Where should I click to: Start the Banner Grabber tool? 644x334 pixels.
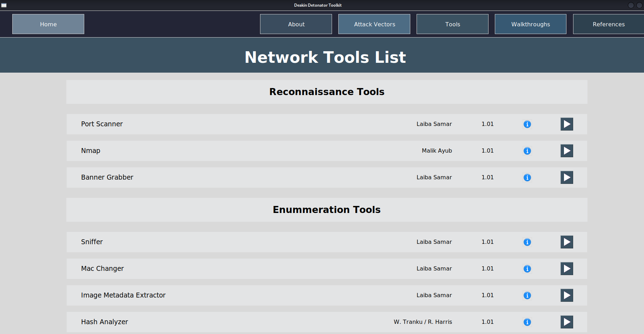pos(567,178)
